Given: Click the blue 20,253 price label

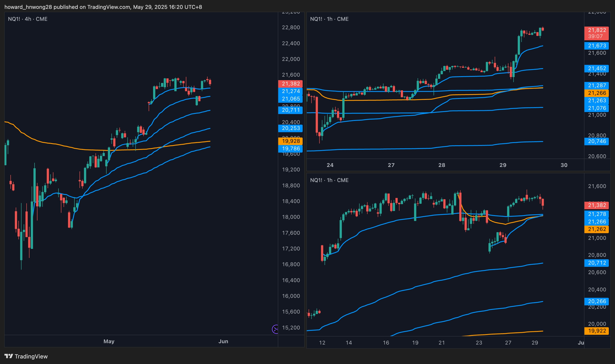Looking at the screenshot, I should [291, 128].
